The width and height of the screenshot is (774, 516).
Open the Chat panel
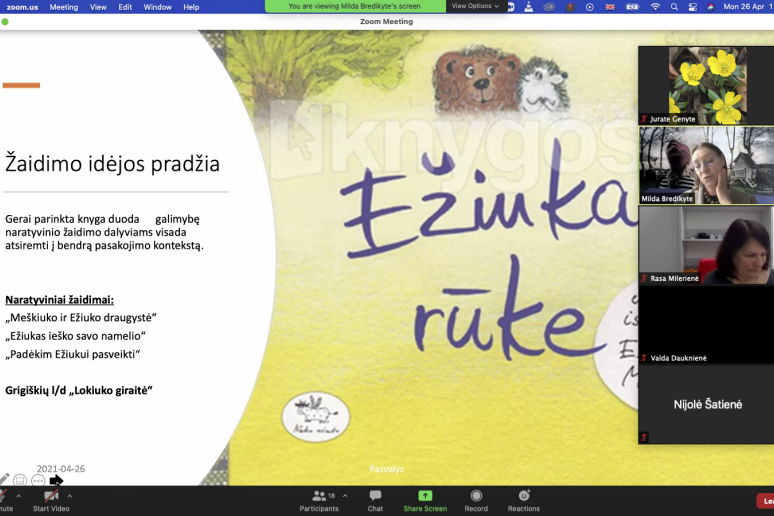[x=375, y=501]
